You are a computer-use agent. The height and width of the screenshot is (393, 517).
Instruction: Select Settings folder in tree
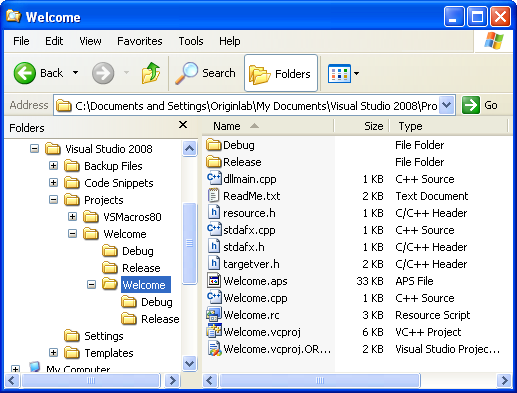(104, 336)
